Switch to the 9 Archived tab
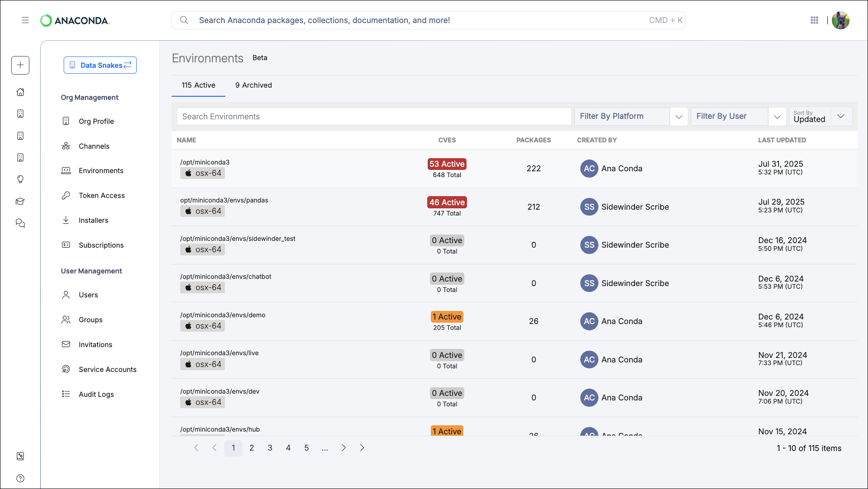 point(253,85)
